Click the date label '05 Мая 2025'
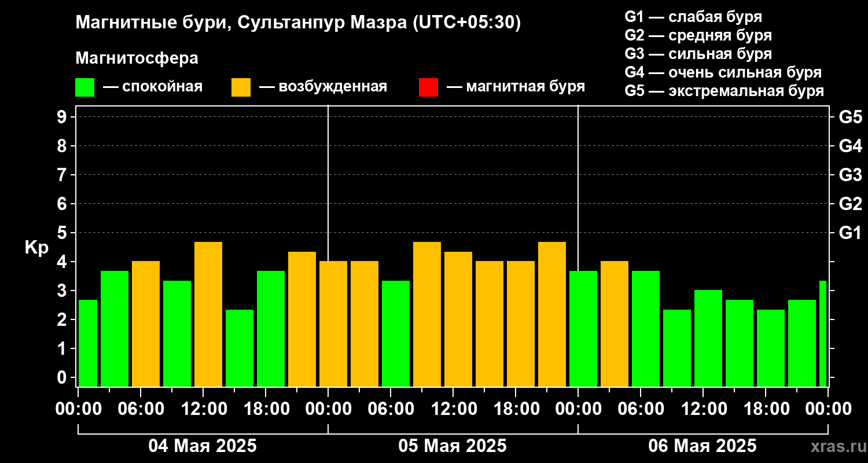This screenshot has width=868, height=463. coord(453,446)
